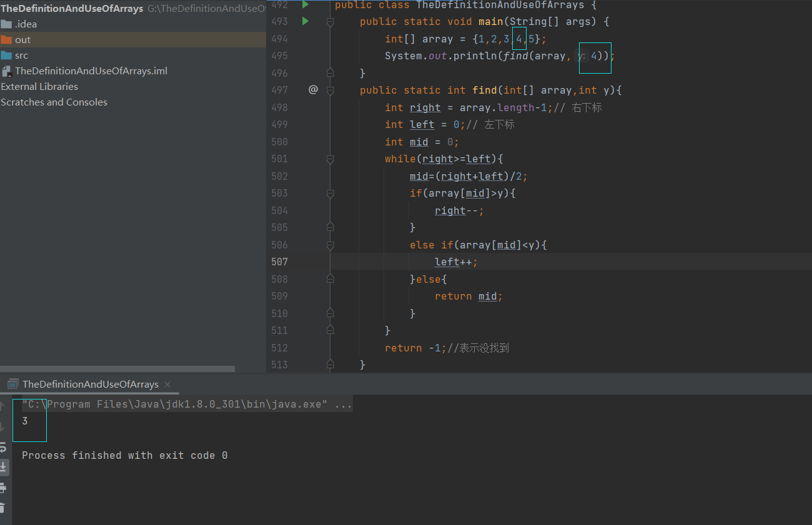
Task: Collapse main method fold on line 493
Action: point(330,21)
